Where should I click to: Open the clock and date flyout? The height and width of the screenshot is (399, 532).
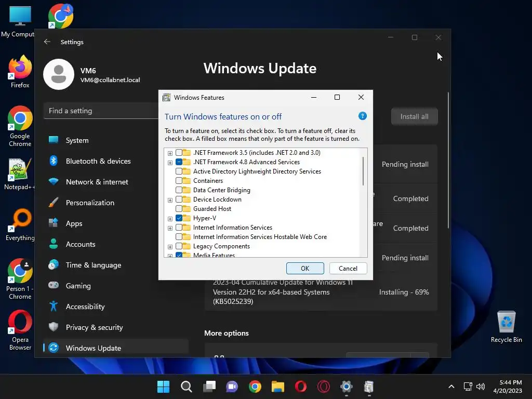coord(507,387)
